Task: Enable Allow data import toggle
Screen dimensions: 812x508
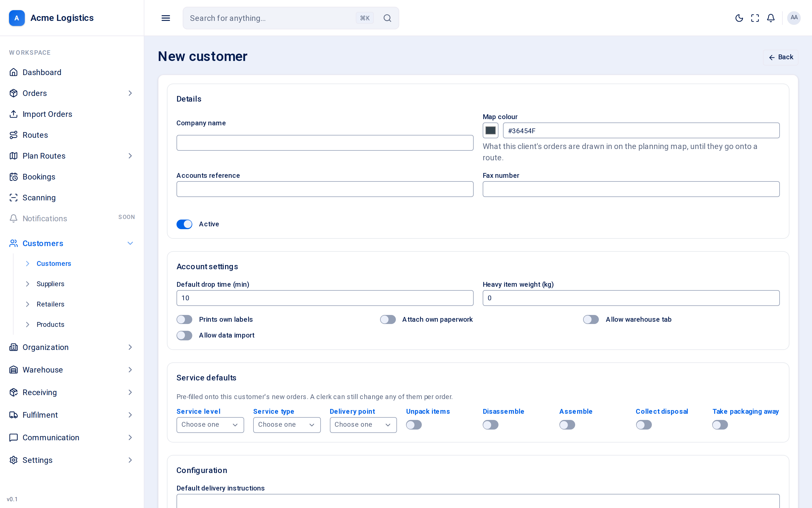Action: pyautogui.click(x=185, y=335)
